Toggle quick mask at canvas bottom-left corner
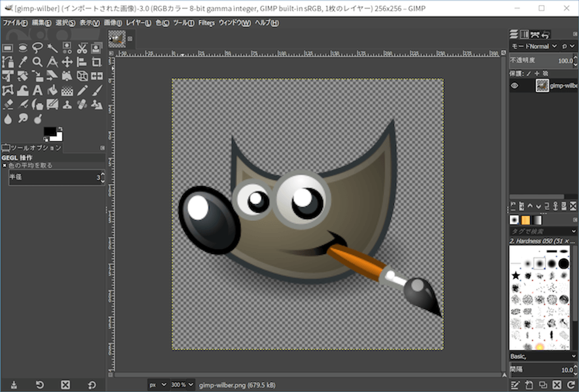 point(111,374)
